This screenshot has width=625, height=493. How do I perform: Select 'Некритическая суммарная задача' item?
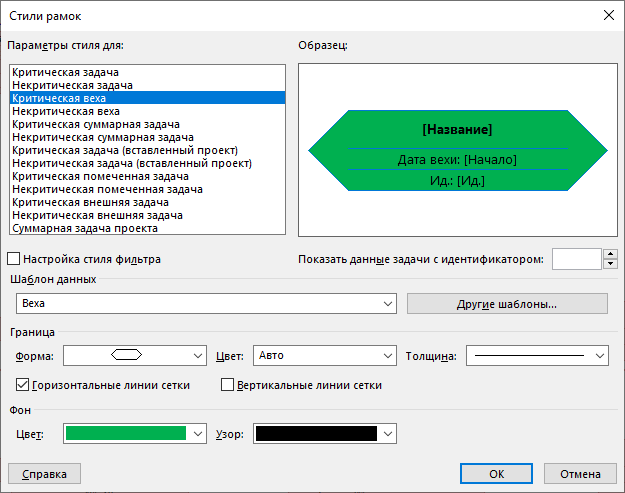pyautogui.click(x=147, y=137)
